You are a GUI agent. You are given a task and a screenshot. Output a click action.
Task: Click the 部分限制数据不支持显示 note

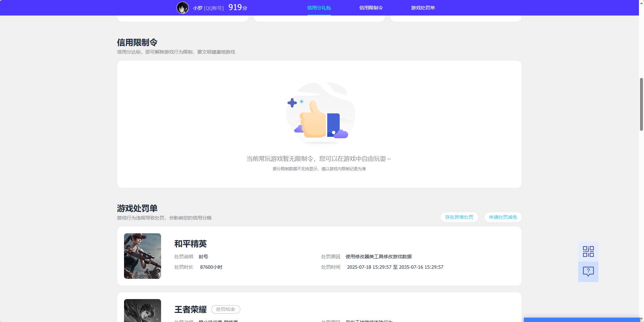[319, 169]
